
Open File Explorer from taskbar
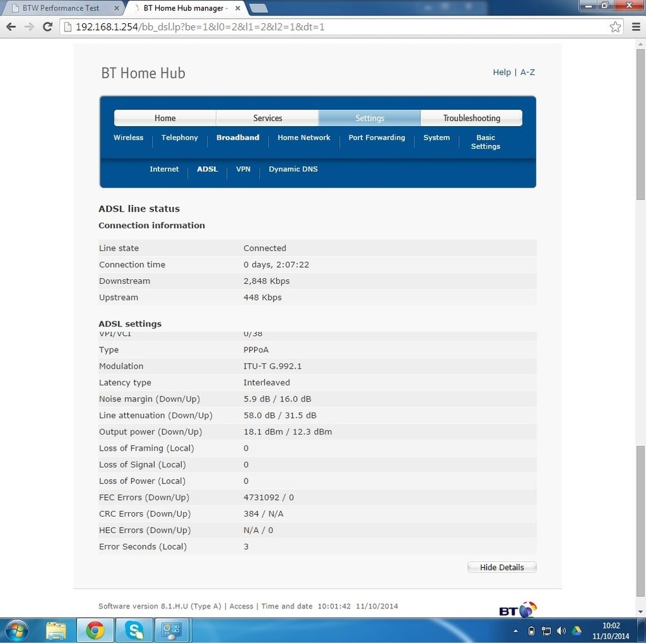coord(56,630)
